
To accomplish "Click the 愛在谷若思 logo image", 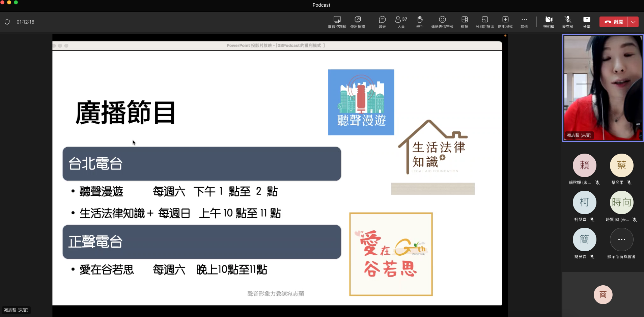I will pos(391,254).
